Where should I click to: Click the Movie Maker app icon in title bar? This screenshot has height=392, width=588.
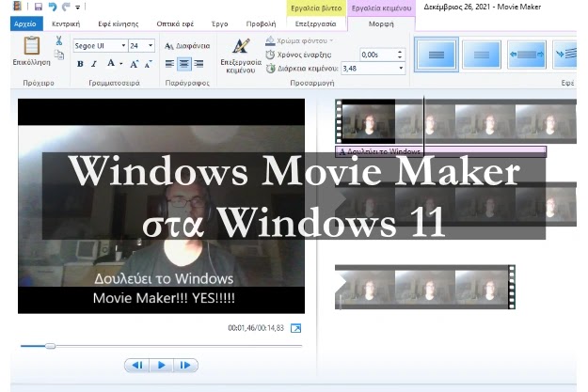point(17,6)
